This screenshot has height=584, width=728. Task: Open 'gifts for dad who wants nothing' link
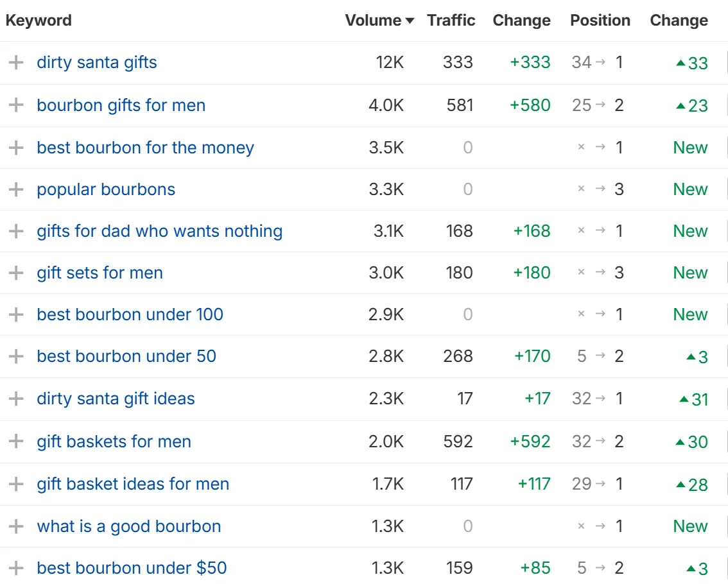tap(160, 231)
